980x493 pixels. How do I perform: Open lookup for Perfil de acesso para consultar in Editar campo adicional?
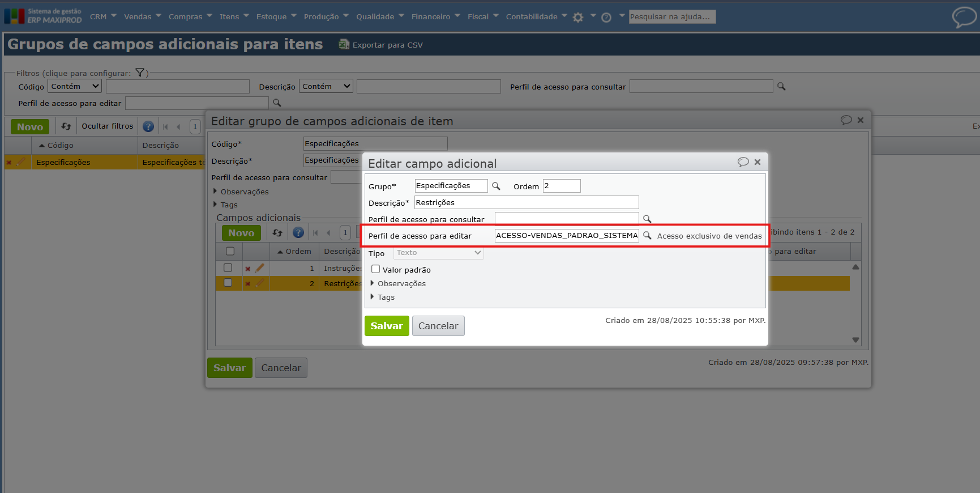647,219
